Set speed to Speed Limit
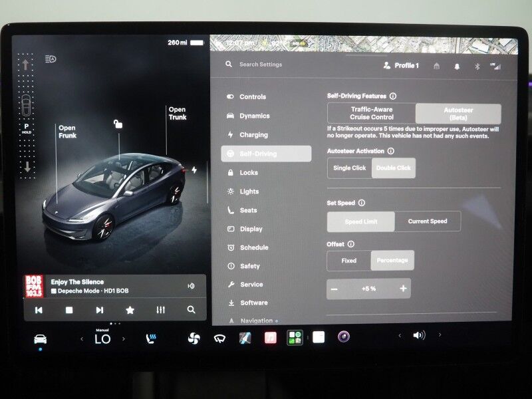The image size is (532, 399). (361, 221)
